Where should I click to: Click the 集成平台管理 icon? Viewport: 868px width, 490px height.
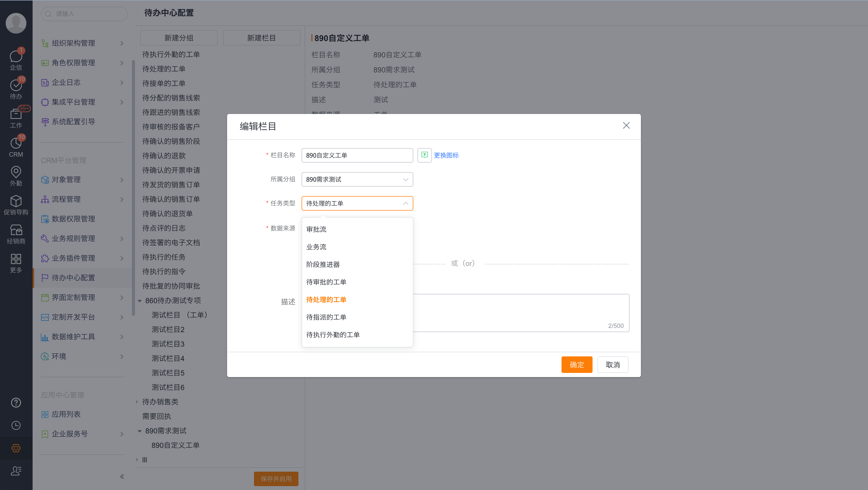point(45,102)
